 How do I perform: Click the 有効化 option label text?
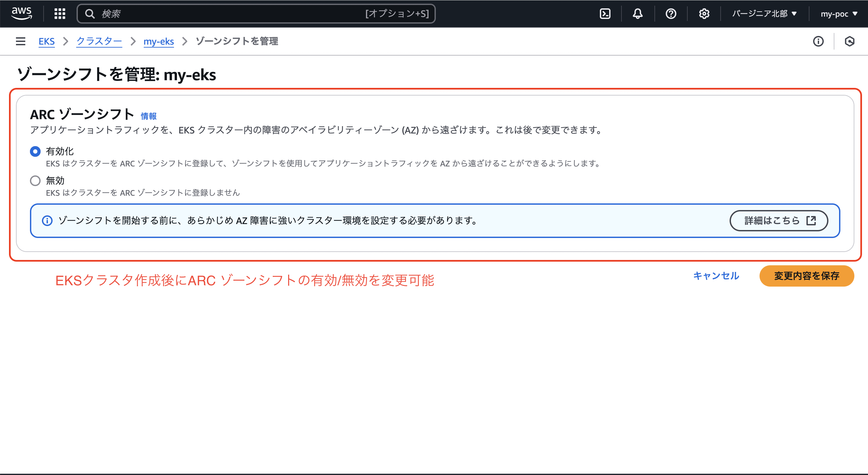(60, 151)
